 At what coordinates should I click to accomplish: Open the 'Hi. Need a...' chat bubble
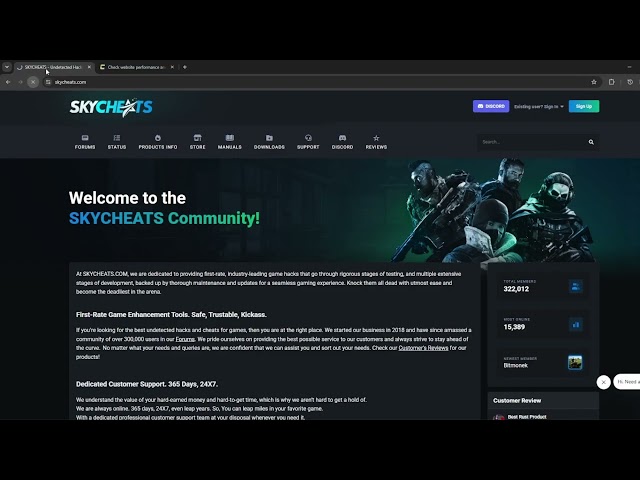627,382
